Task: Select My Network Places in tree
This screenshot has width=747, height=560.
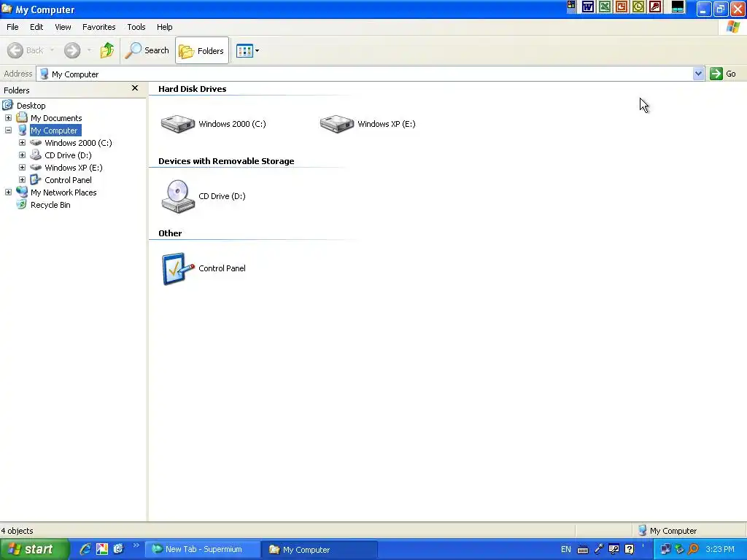Action: [63, 192]
